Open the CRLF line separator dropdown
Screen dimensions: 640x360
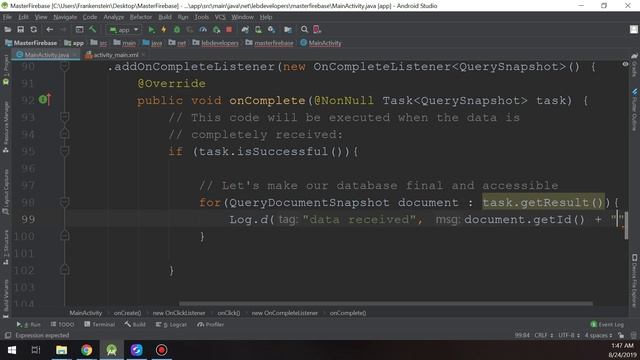(x=544, y=335)
